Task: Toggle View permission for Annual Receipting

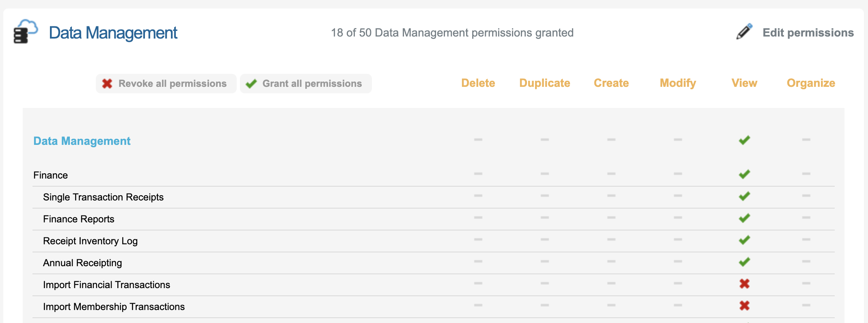Action: 744,262
